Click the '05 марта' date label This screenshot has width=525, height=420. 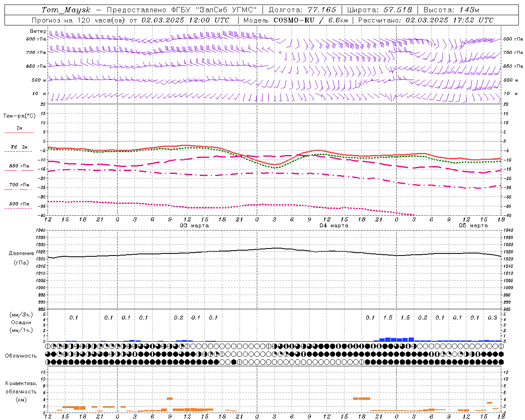coord(473,226)
